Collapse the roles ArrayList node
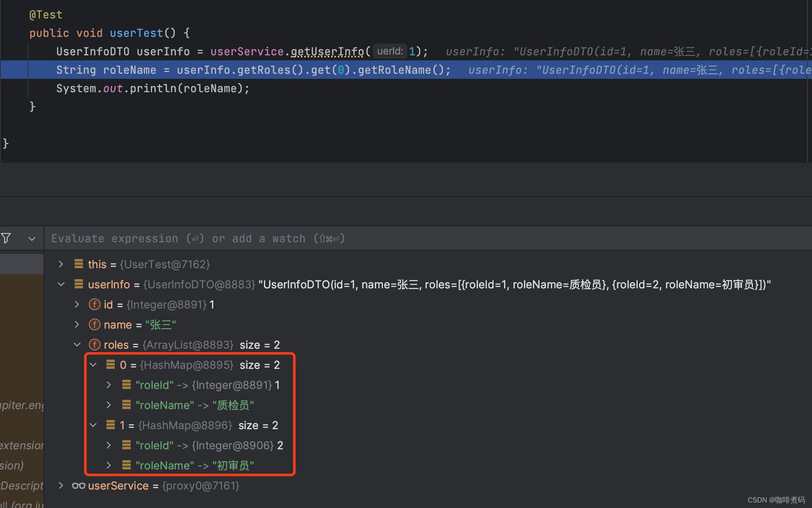Viewport: 812px width, 508px height. (x=77, y=345)
